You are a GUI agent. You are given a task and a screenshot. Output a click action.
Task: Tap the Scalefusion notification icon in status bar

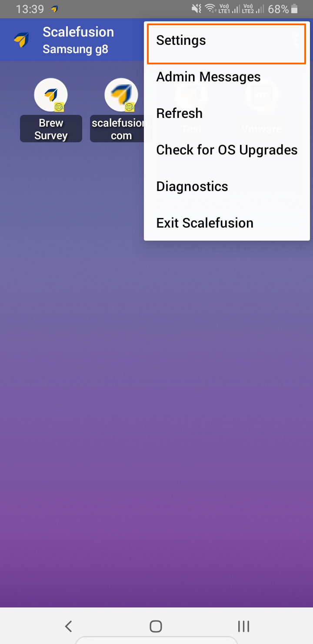(54, 9)
